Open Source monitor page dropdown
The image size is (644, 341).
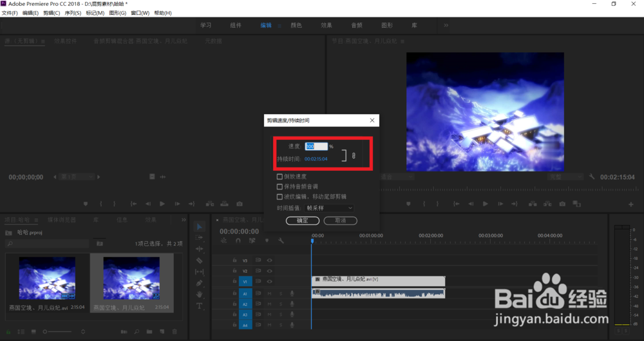(76, 177)
